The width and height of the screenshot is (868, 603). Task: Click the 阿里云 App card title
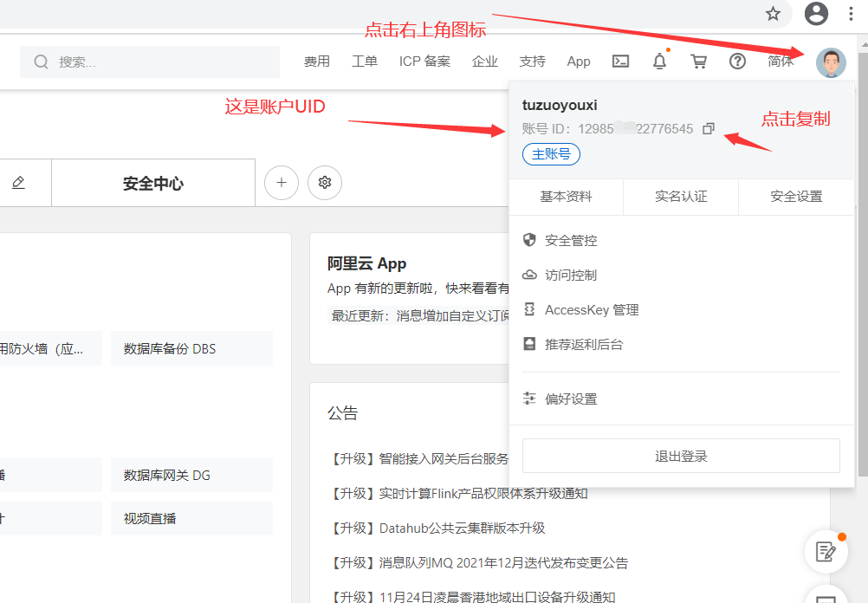point(366,263)
